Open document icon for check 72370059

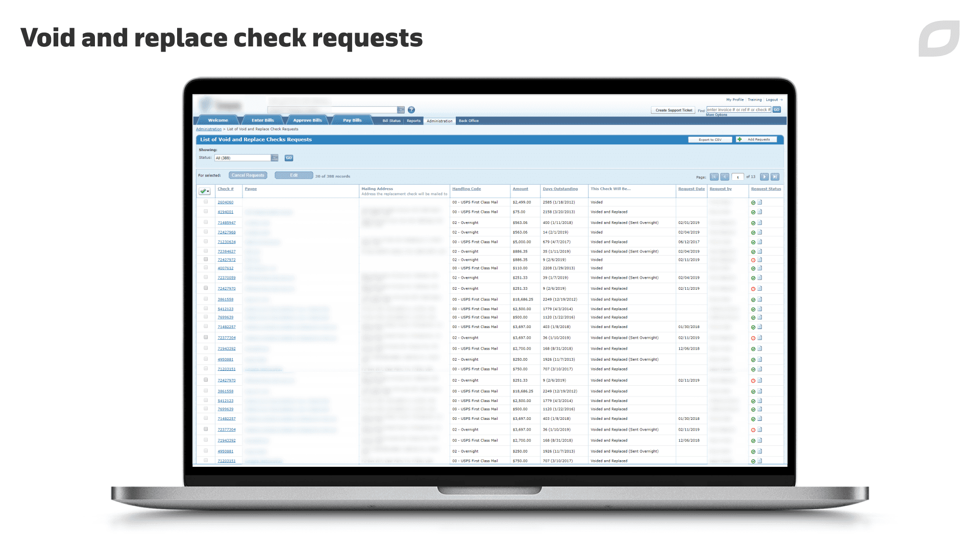759,278
